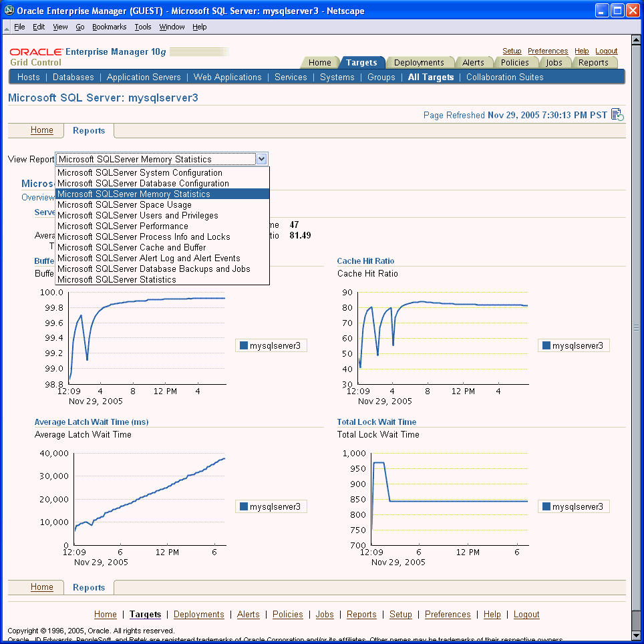The image size is (644, 644).
Task: Pick Microsoft SQLServer Statistics report option
Action: pos(117,279)
